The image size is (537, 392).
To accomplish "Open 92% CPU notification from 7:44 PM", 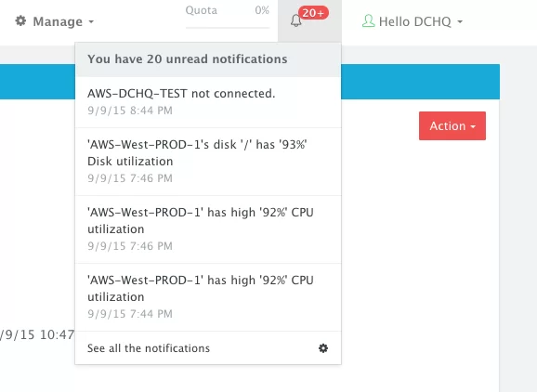I will [208, 297].
